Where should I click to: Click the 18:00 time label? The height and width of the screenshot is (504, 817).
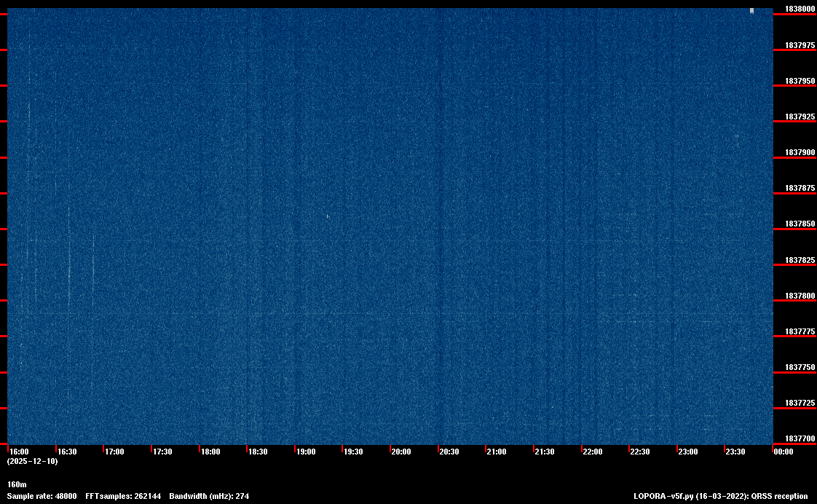click(210, 452)
